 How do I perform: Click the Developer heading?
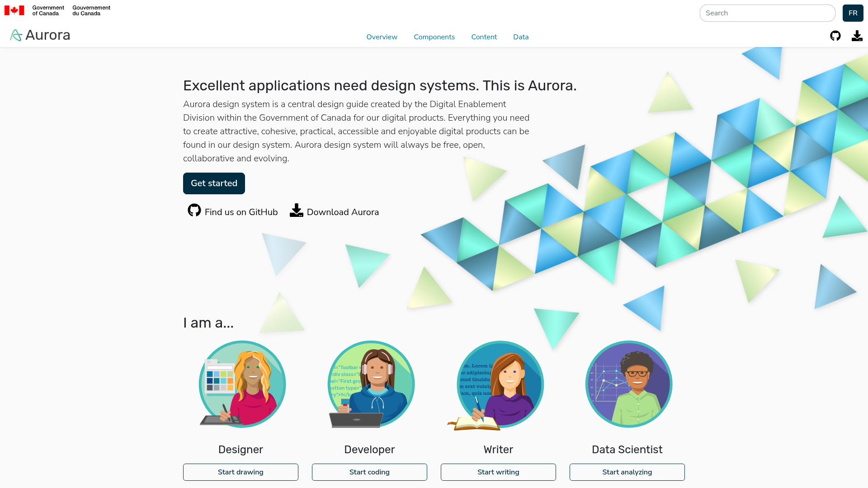tap(369, 450)
